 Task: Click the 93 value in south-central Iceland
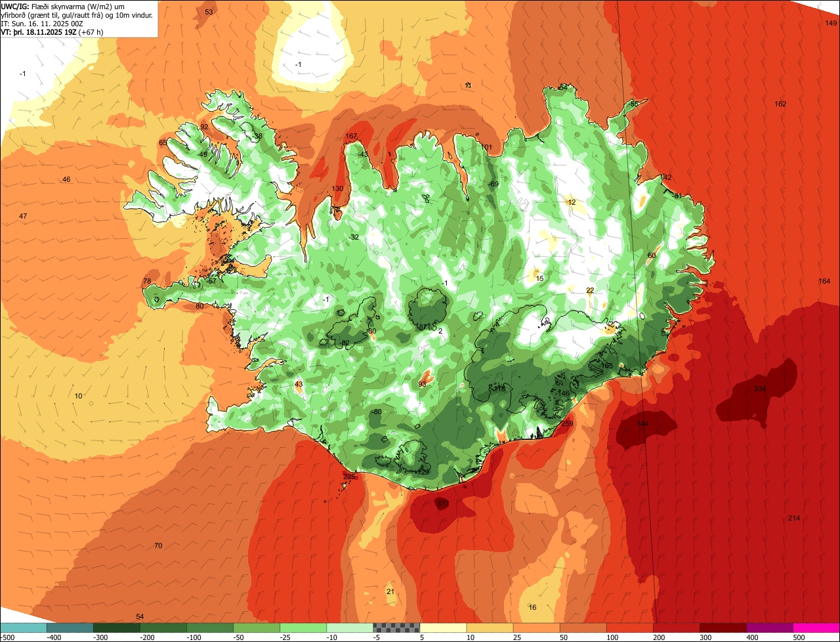pyautogui.click(x=423, y=384)
